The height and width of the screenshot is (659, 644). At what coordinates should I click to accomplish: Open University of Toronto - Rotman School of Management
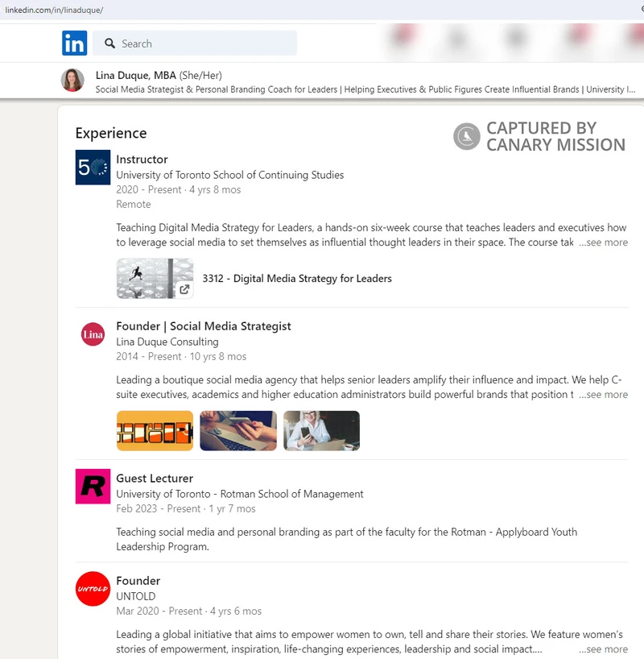coord(239,494)
